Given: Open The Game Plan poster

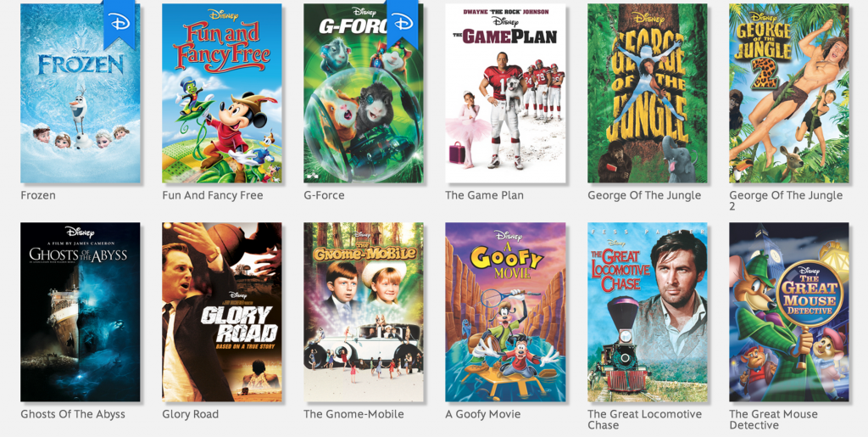Looking at the screenshot, I should tap(505, 93).
